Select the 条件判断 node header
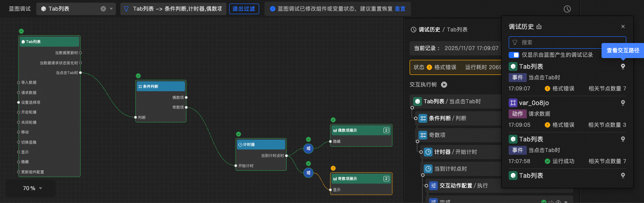The height and width of the screenshot is (203, 644). click(161, 86)
